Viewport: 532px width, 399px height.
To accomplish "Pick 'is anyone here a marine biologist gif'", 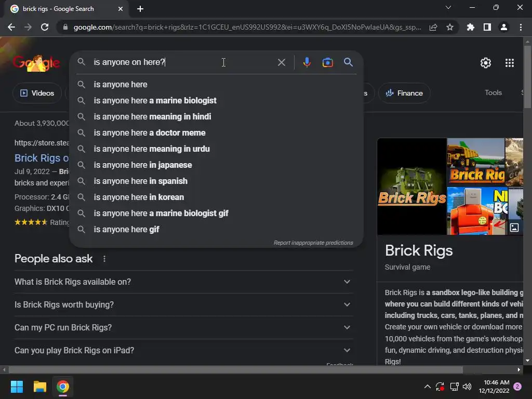I will pyautogui.click(x=217, y=214).
